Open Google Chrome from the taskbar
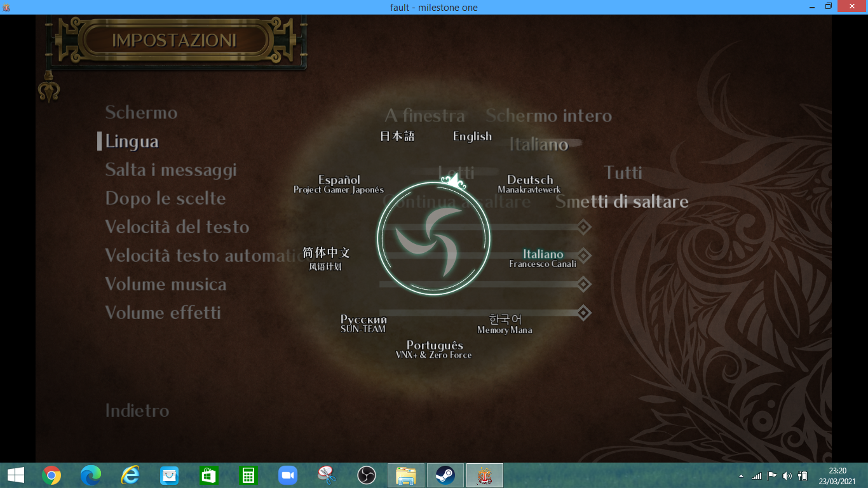The image size is (868, 488). (51, 475)
